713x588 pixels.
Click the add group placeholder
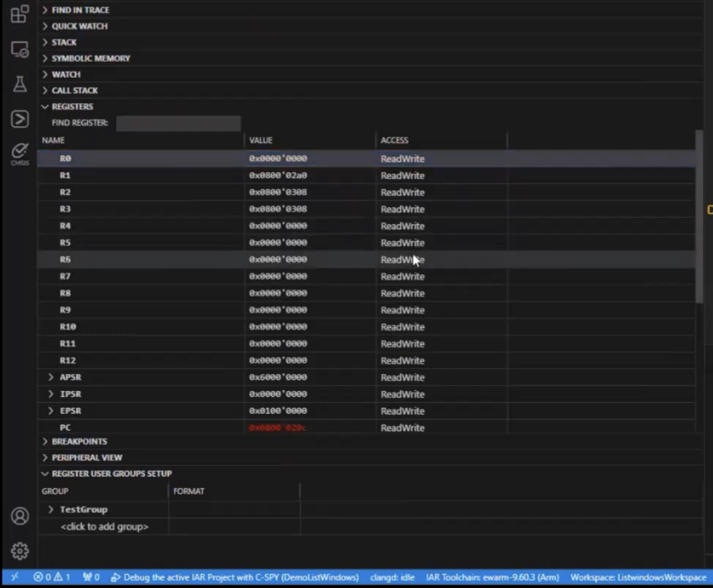(104, 526)
